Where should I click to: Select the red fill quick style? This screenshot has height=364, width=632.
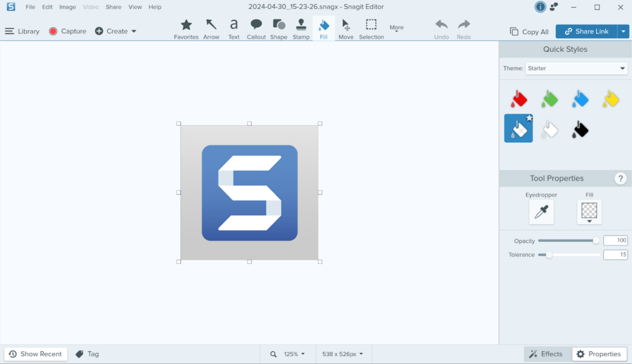[x=518, y=99]
